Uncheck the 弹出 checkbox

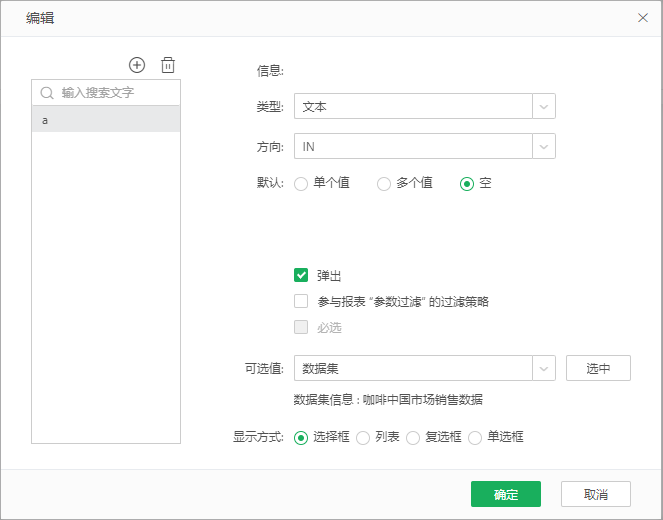pyautogui.click(x=301, y=275)
